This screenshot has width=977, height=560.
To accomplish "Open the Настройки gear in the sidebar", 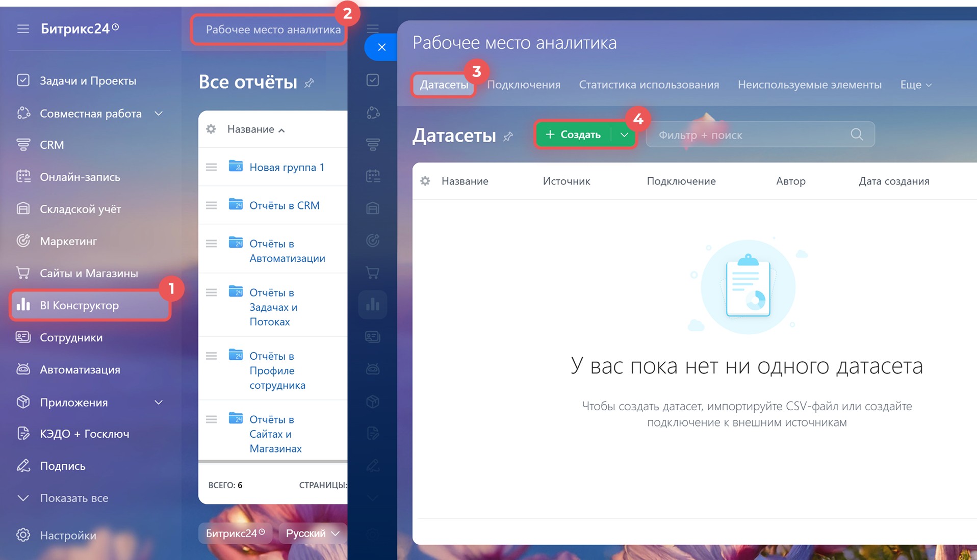I will point(23,535).
